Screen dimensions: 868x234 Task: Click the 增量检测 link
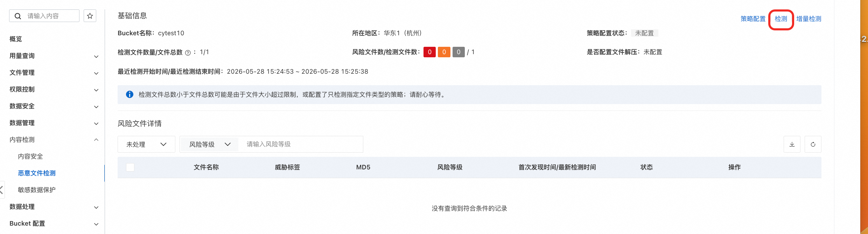[808, 19]
